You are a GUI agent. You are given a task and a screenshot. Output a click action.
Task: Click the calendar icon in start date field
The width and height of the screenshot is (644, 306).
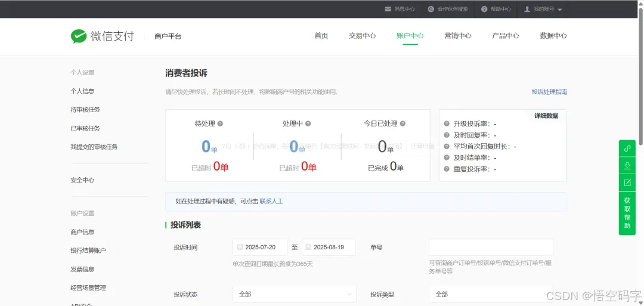pyautogui.click(x=240, y=248)
